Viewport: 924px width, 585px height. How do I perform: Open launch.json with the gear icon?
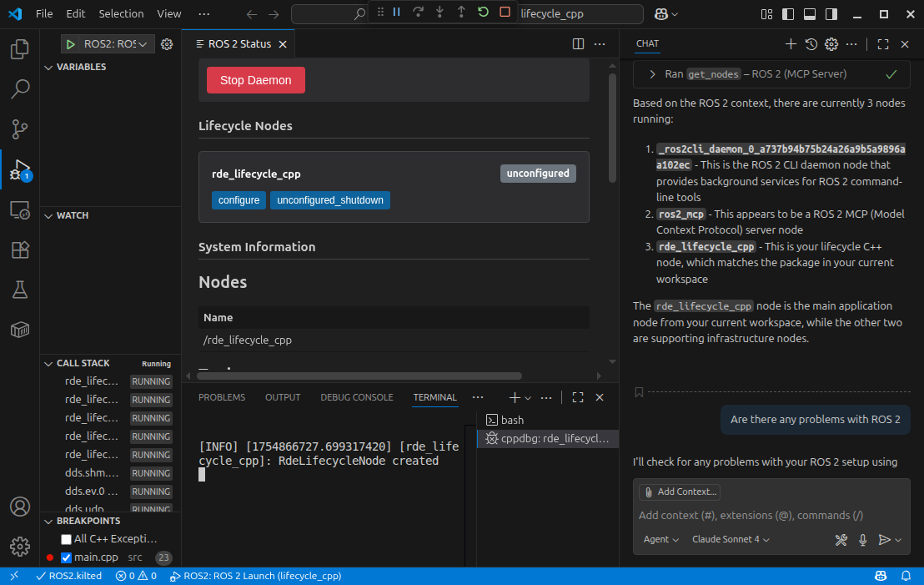[167, 44]
